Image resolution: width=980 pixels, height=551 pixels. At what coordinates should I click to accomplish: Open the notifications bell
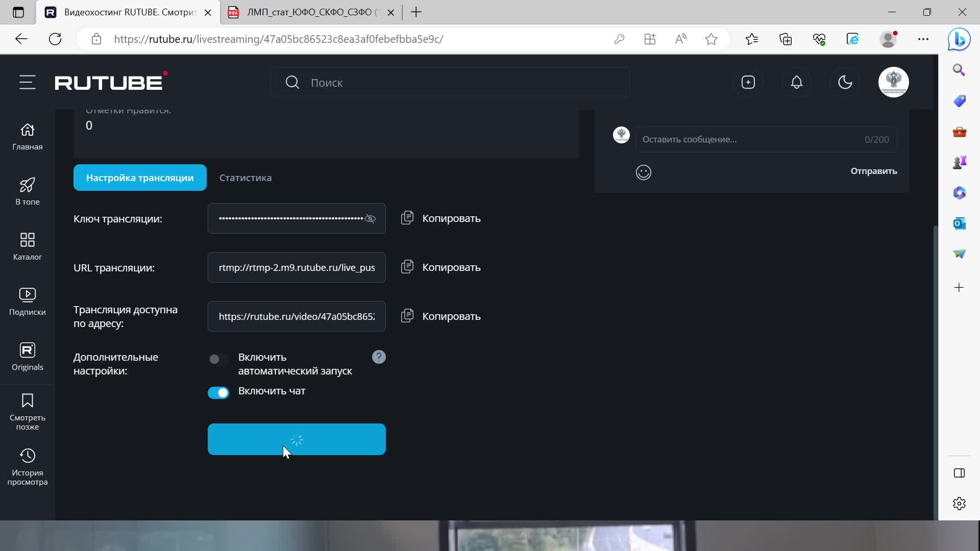pos(796,82)
